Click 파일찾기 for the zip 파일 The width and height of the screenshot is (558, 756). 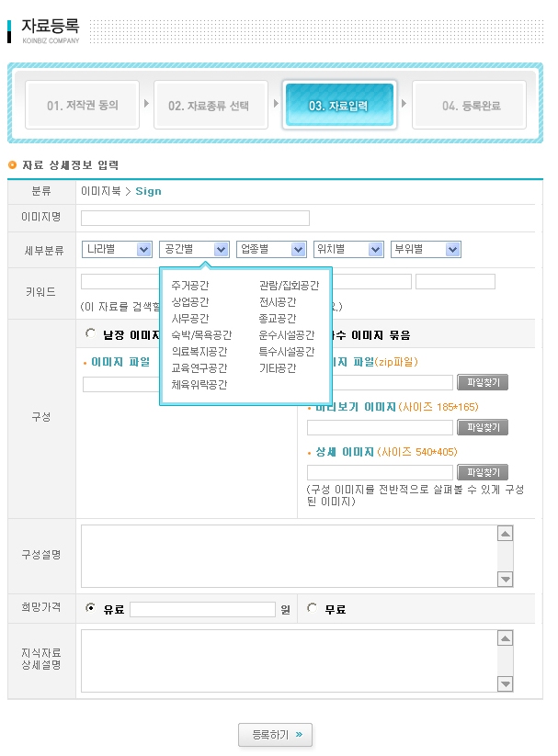(483, 382)
